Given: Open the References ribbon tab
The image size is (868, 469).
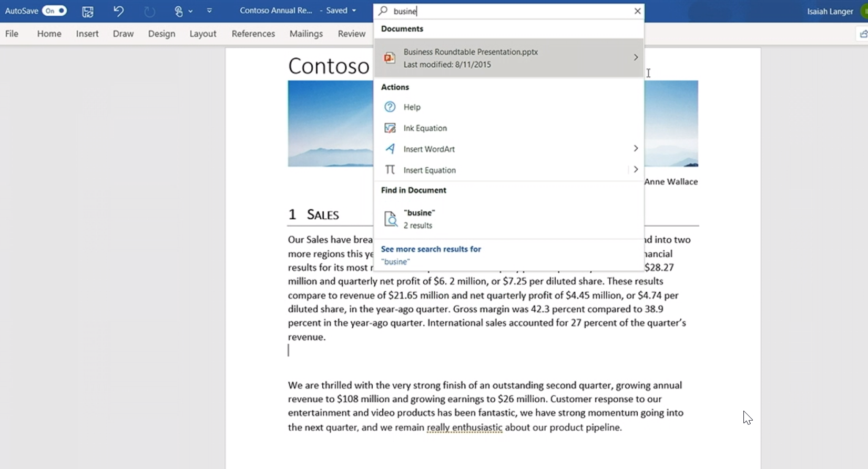Looking at the screenshot, I should pyautogui.click(x=253, y=34).
